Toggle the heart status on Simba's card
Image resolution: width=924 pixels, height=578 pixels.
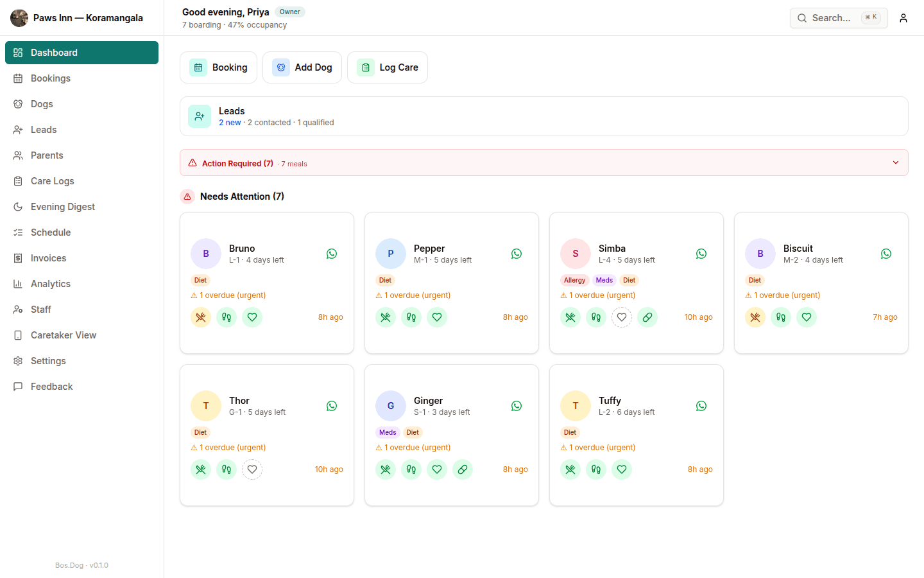click(x=622, y=317)
